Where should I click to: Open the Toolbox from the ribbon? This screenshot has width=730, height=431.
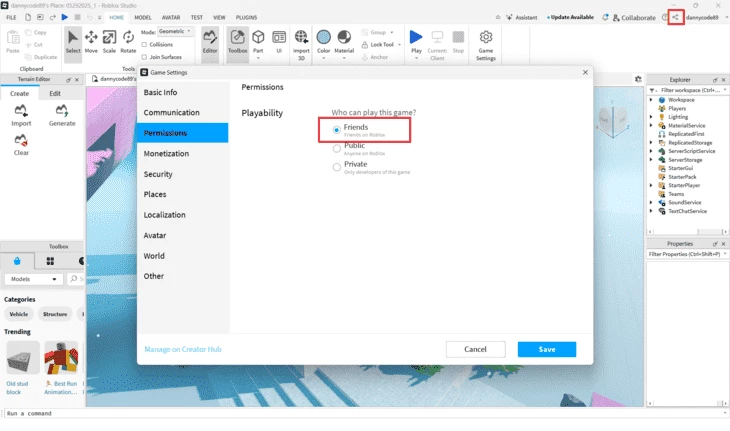[x=237, y=42]
